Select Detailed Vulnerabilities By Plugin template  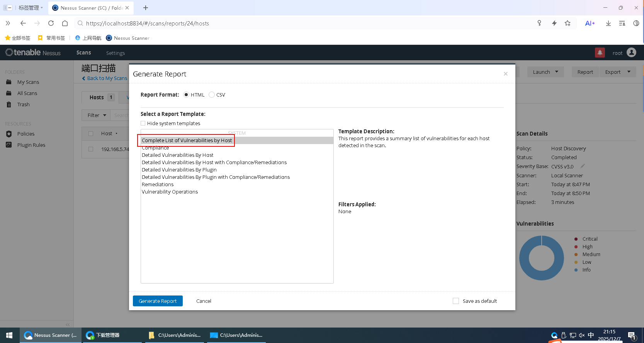click(x=179, y=170)
